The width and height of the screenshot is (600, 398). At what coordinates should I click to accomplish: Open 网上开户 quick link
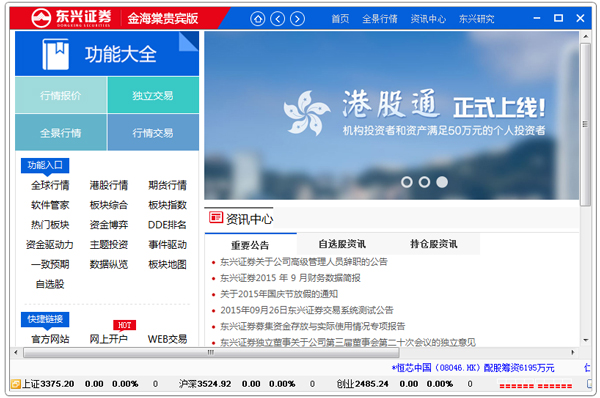(109, 339)
